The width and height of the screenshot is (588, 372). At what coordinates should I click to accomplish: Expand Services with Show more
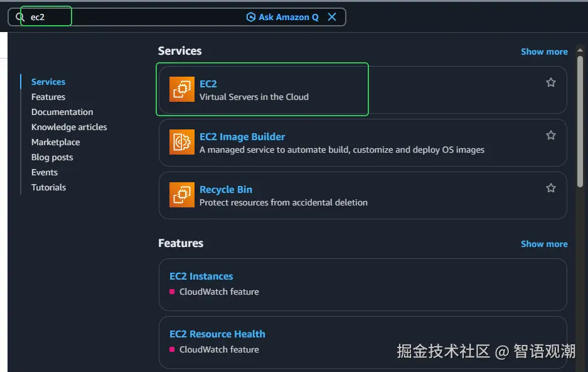[544, 52]
